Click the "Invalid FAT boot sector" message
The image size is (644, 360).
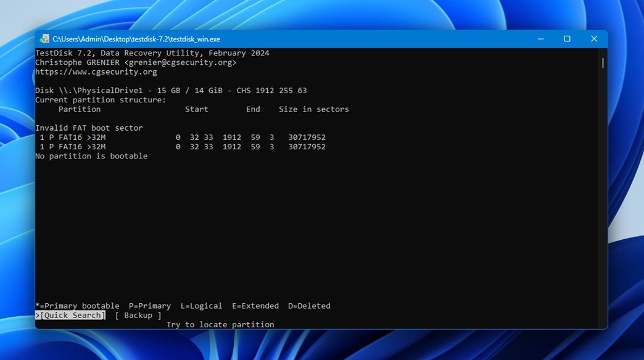point(89,128)
